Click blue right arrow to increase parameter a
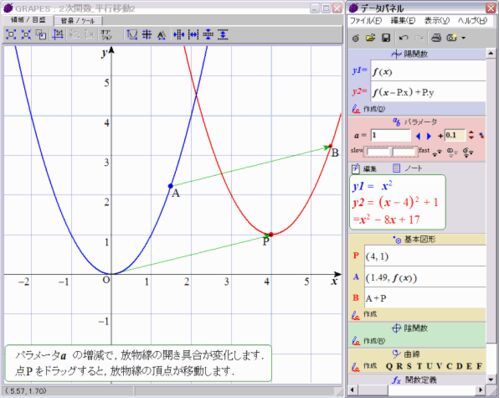 (429, 136)
